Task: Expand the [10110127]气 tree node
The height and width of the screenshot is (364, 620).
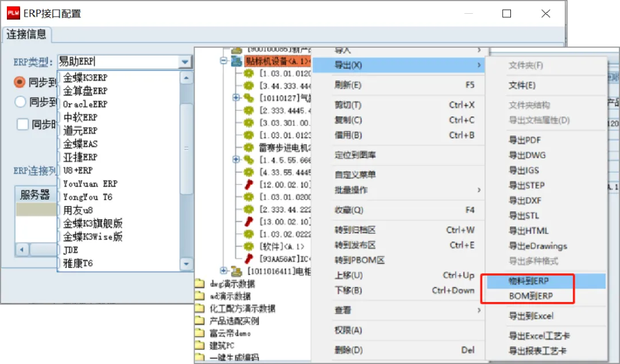Action: [x=235, y=98]
